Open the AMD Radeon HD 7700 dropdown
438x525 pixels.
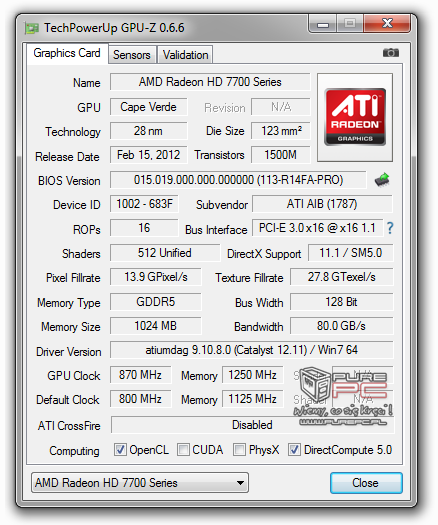point(140,483)
